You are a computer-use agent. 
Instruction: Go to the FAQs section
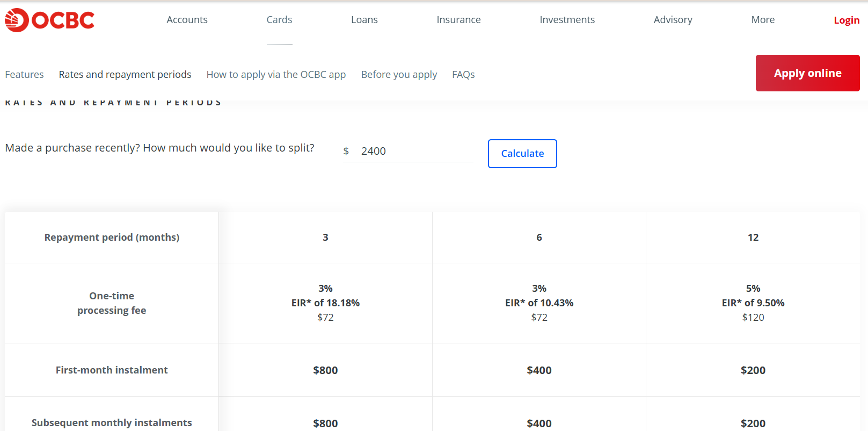[x=463, y=75]
